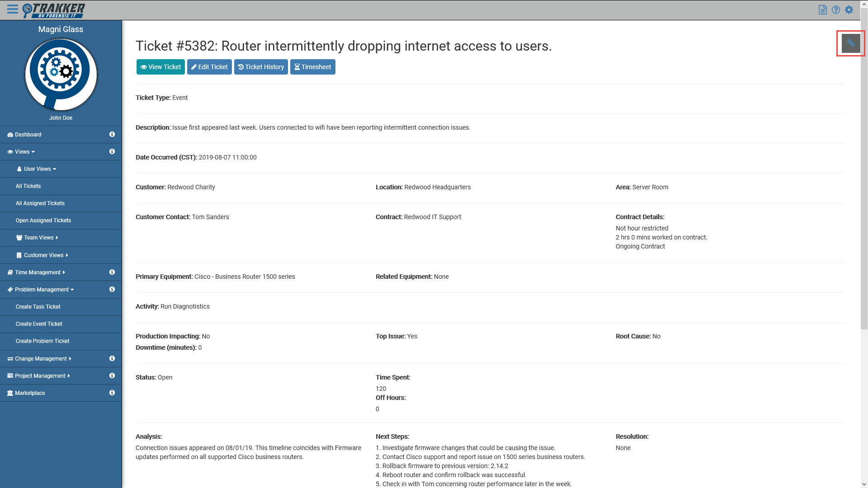Image resolution: width=868 pixels, height=488 pixels.
Task: Open the settings gears icon in the header
Action: pyautogui.click(x=849, y=10)
